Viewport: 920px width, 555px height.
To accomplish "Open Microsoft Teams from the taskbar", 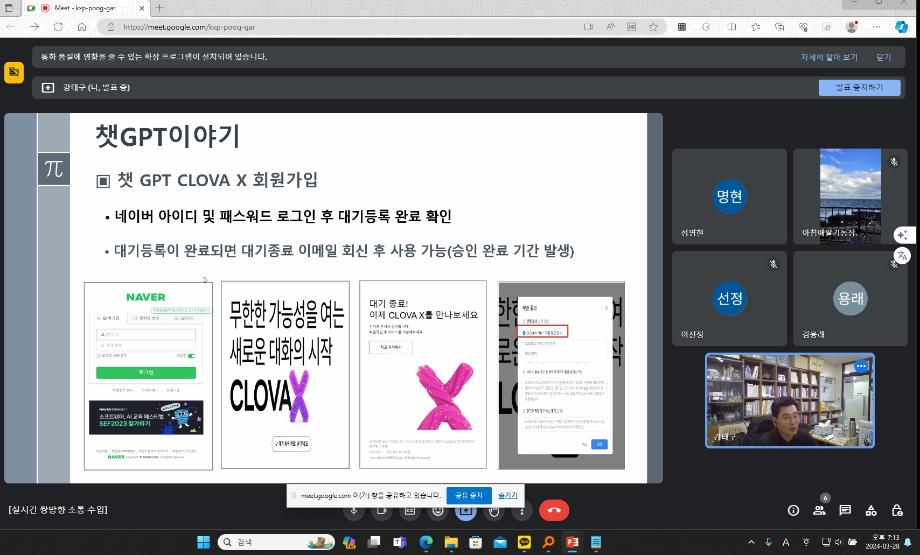I will tap(400, 542).
